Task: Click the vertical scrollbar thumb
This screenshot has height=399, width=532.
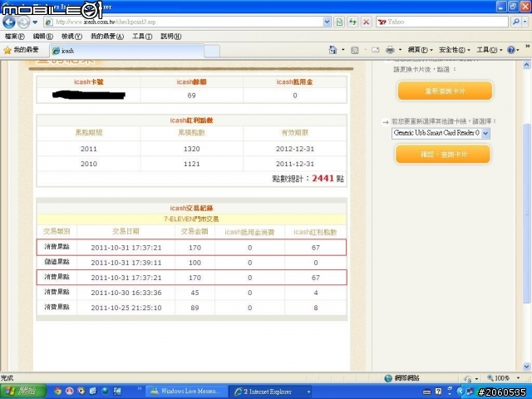Action: (526, 213)
